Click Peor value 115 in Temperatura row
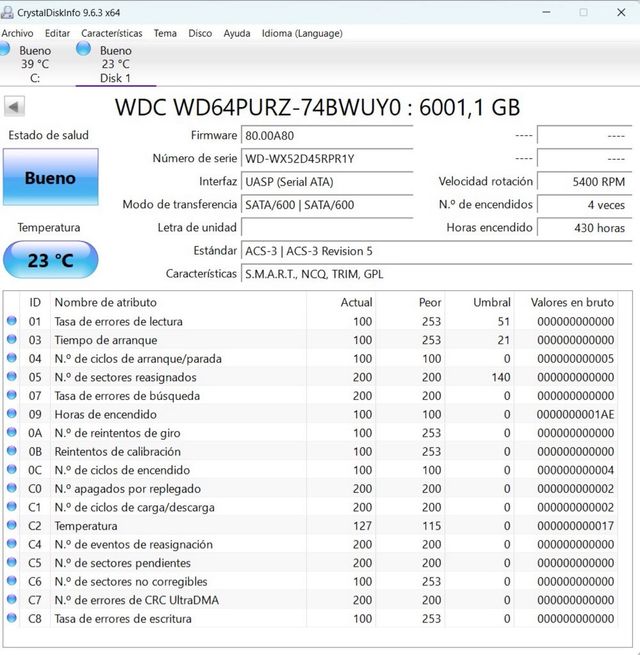The width and height of the screenshot is (640, 655). (x=432, y=526)
